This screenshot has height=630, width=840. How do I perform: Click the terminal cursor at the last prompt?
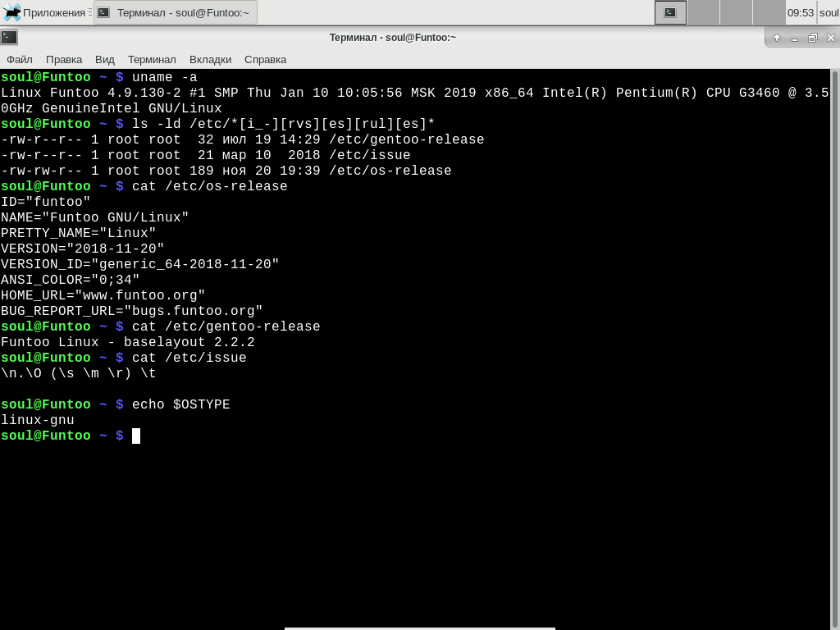click(x=136, y=436)
